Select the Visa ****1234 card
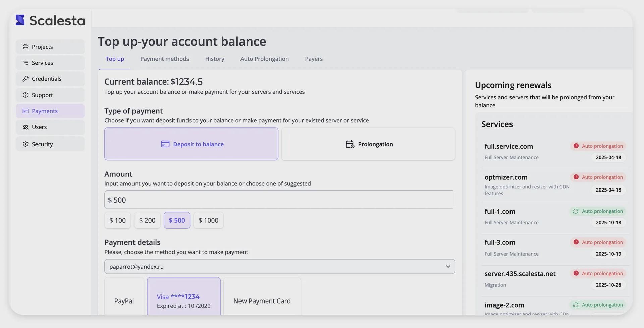The width and height of the screenshot is (644, 328). click(183, 300)
